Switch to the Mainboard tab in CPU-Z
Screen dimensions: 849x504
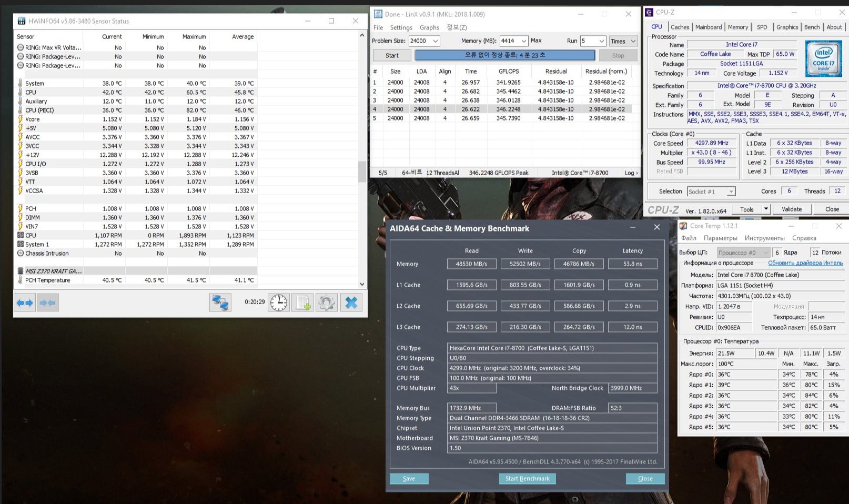(x=709, y=27)
